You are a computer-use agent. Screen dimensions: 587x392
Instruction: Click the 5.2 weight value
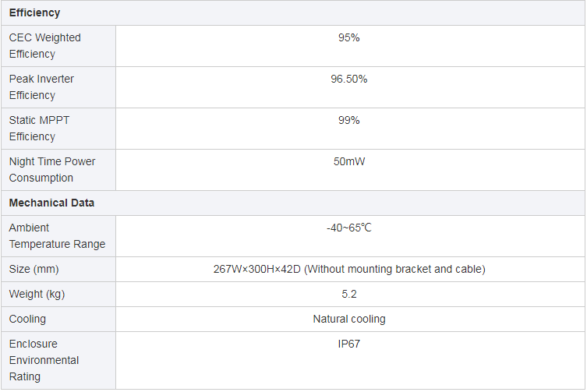pos(349,295)
